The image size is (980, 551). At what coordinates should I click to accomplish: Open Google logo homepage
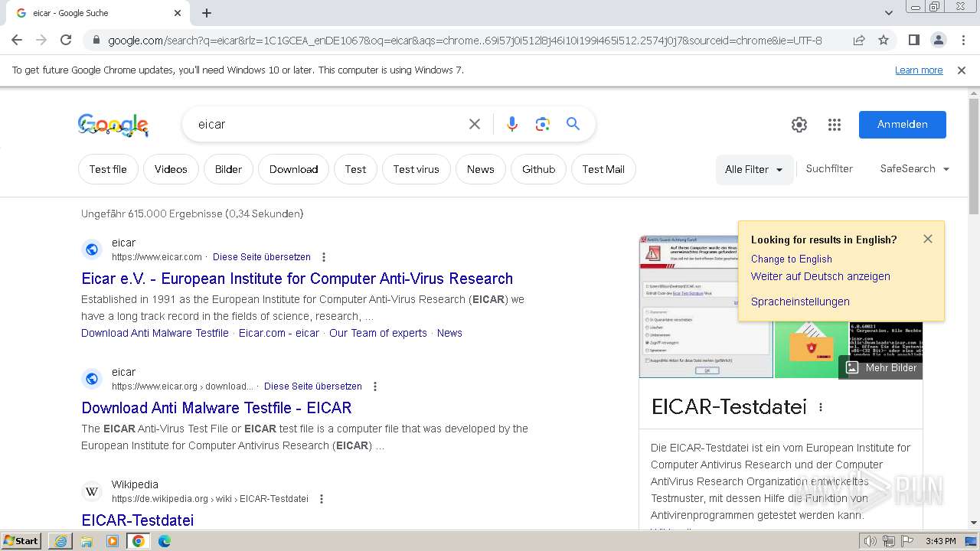tap(113, 125)
